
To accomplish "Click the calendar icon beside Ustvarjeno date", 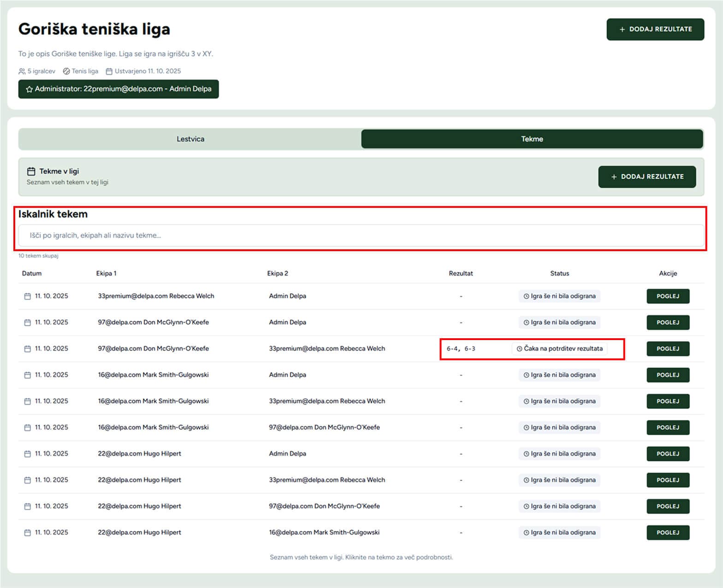I will tap(109, 71).
